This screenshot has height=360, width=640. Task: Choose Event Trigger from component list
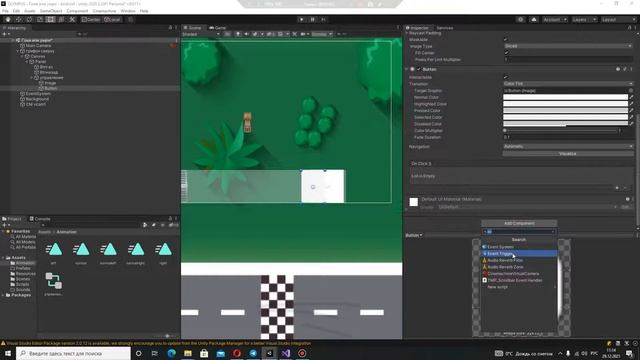coord(519,253)
